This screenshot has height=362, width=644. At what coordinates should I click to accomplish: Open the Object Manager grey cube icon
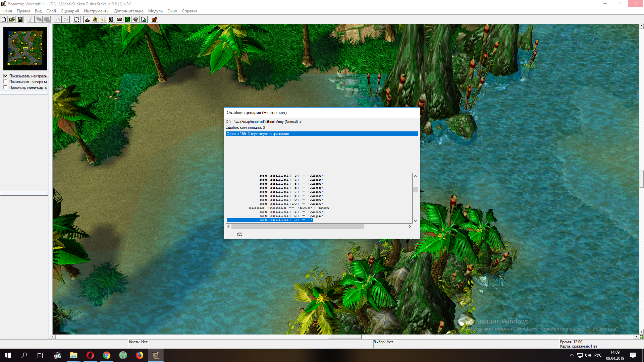tap(136, 19)
